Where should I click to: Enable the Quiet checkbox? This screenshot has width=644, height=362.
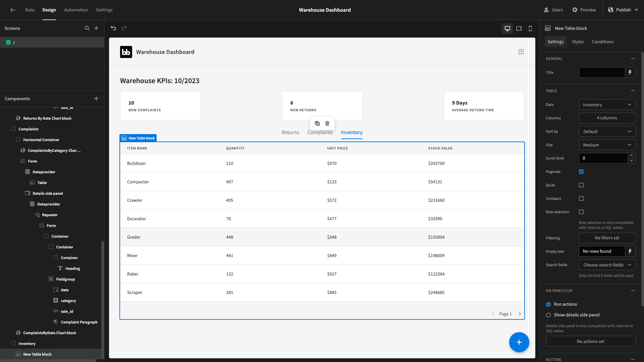point(581,185)
